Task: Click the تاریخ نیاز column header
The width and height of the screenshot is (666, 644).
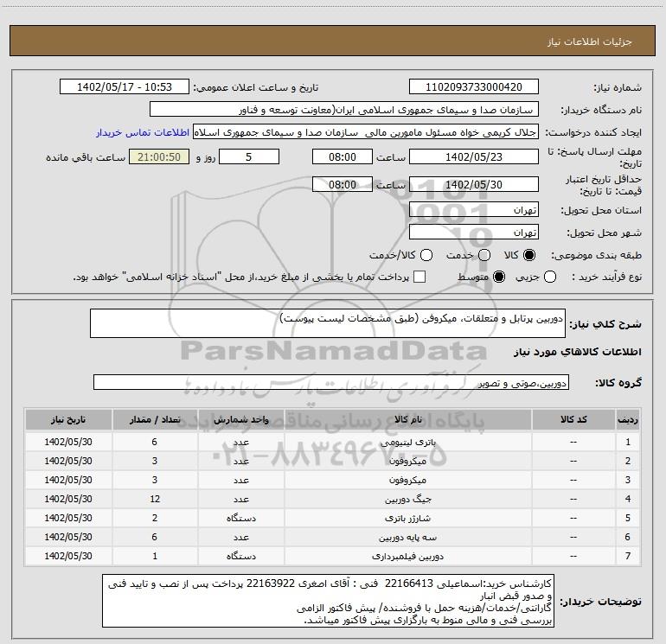Action: pyautogui.click(x=68, y=419)
